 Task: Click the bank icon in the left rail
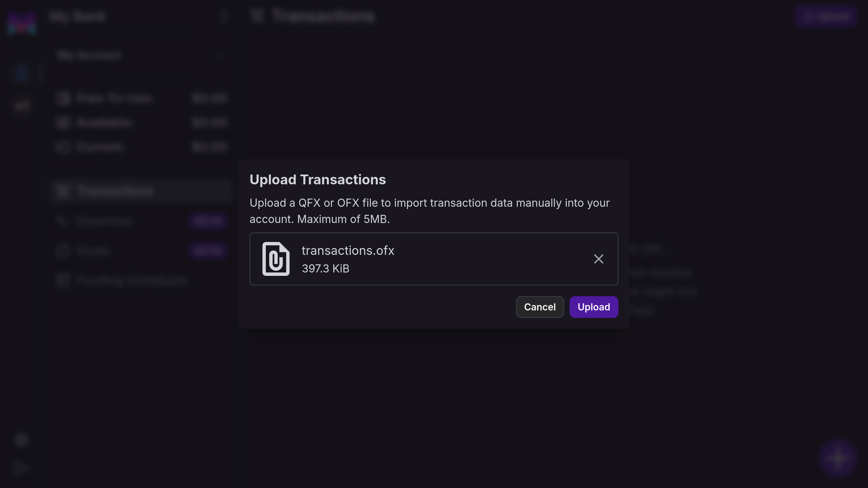(x=22, y=74)
